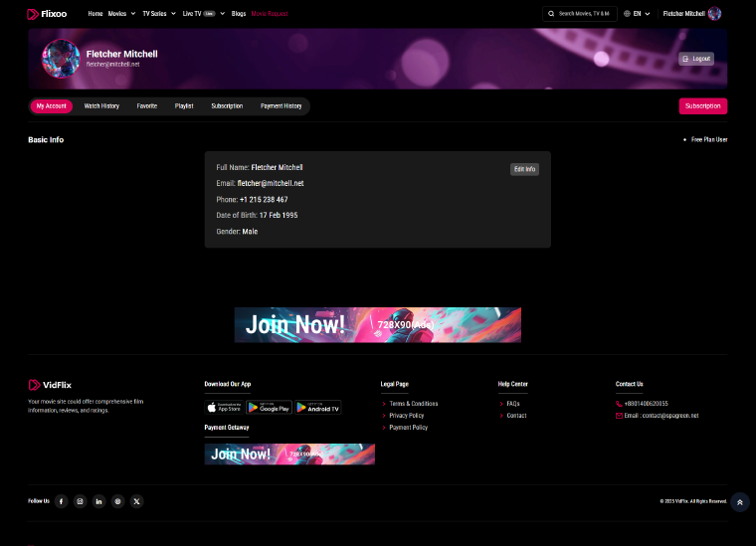This screenshot has height=546, width=756.
Task: Switch to the Payment History tab
Action: [281, 105]
